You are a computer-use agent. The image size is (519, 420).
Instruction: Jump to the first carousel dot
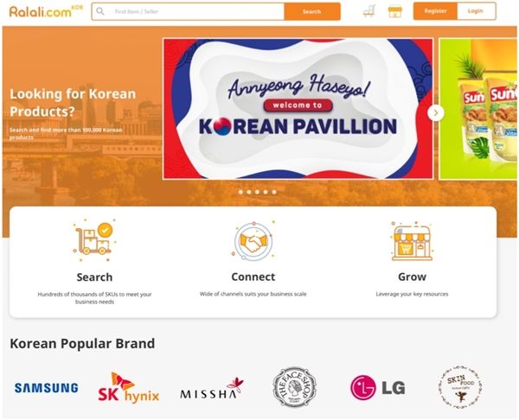pyautogui.click(x=240, y=192)
